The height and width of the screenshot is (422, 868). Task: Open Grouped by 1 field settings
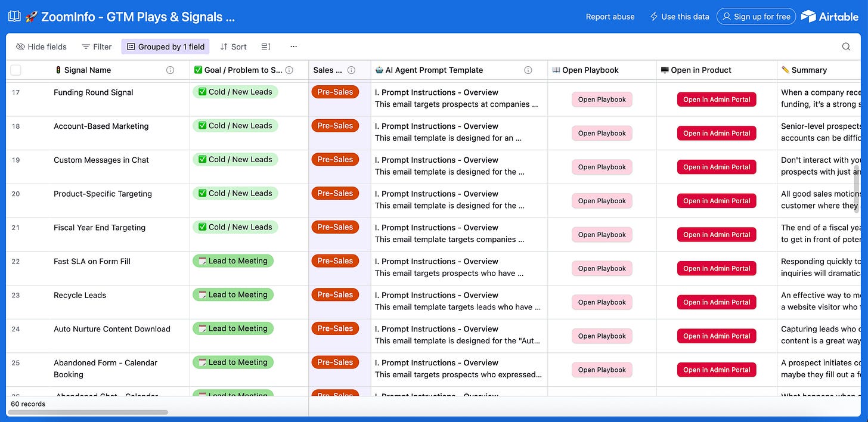pyautogui.click(x=165, y=46)
